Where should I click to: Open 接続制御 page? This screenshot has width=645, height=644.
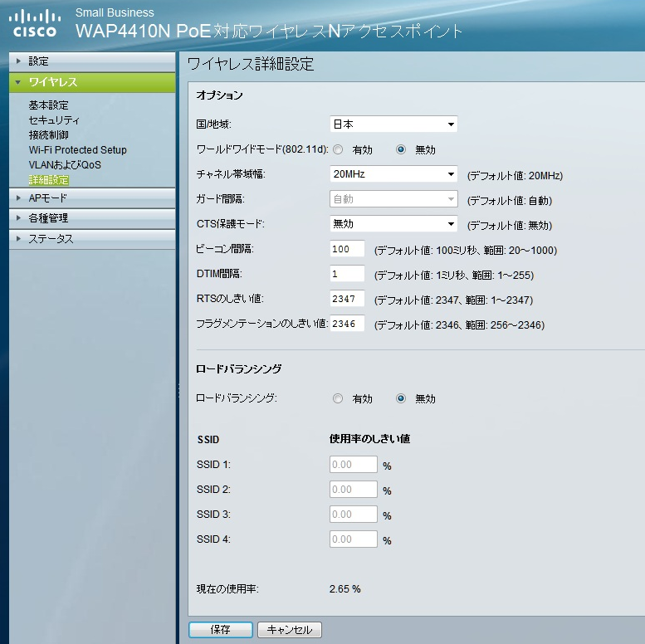(x=48, y=134)
